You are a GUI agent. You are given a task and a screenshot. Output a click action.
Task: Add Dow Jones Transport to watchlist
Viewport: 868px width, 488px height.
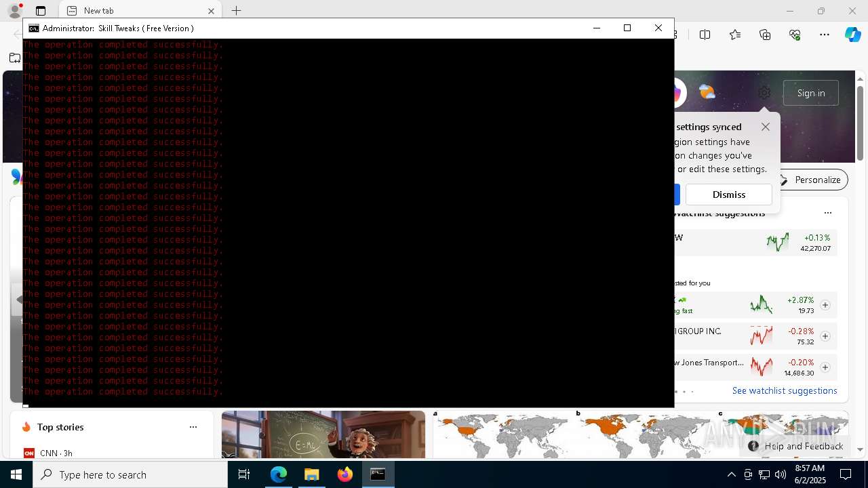[825, 367]
